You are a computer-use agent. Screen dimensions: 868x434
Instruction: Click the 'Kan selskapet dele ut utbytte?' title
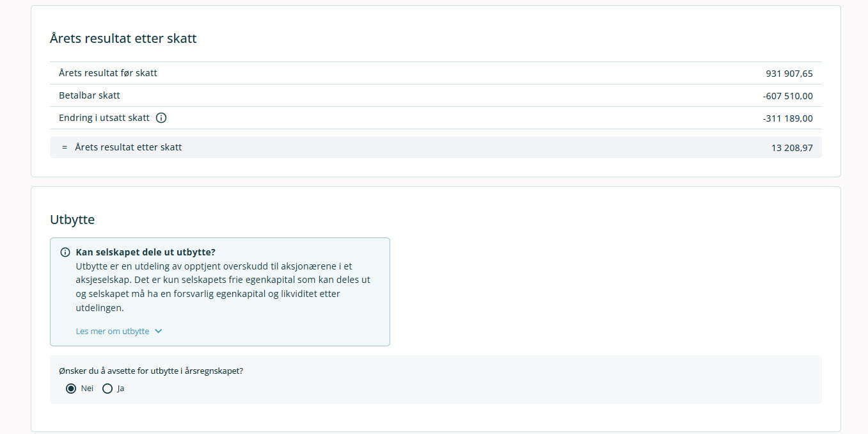145,252
